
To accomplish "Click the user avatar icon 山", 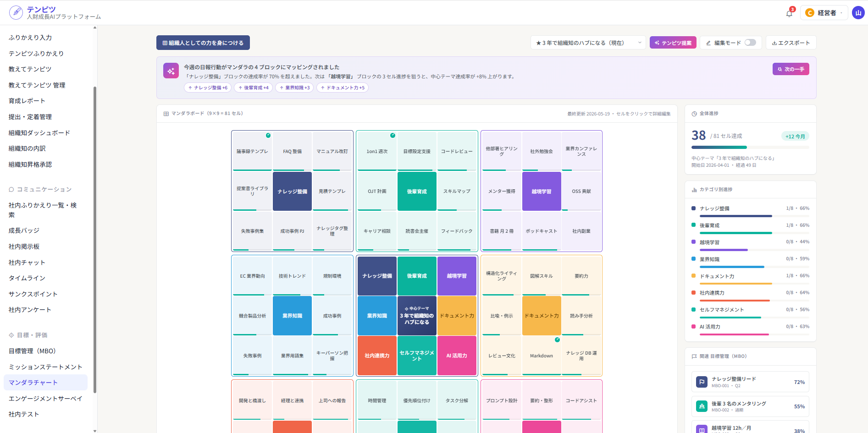I will (x=858, y=13).
